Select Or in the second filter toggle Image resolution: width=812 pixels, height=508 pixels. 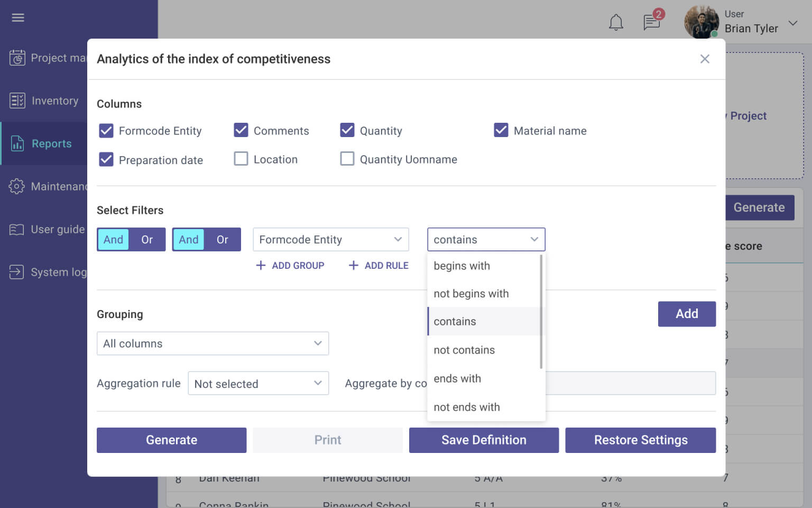coord(223,240)
